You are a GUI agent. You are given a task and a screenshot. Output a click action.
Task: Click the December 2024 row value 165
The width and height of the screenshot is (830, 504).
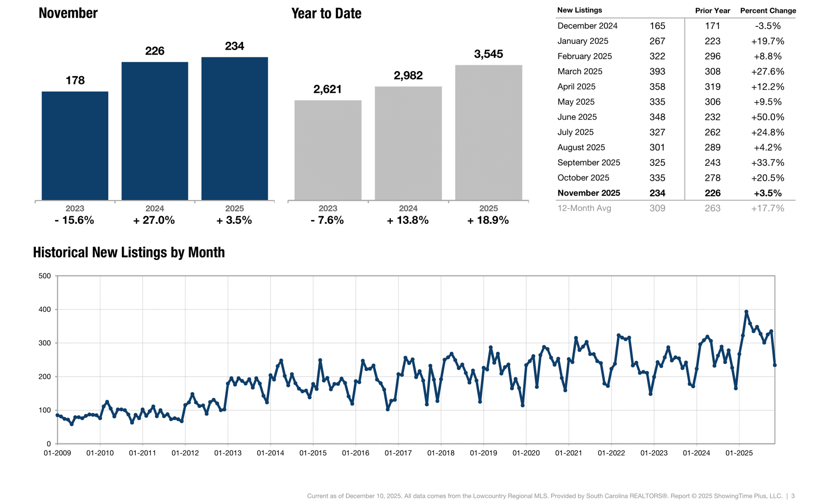coord(657,26)
